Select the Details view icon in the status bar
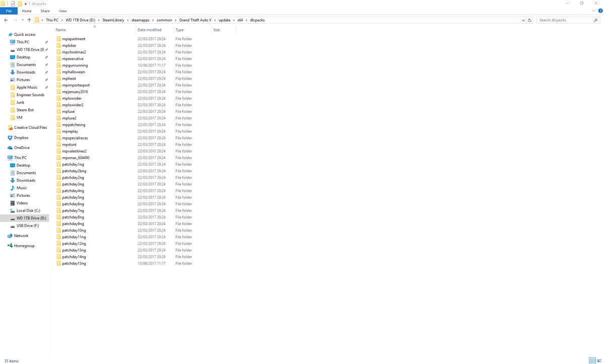 click(592, 360)
